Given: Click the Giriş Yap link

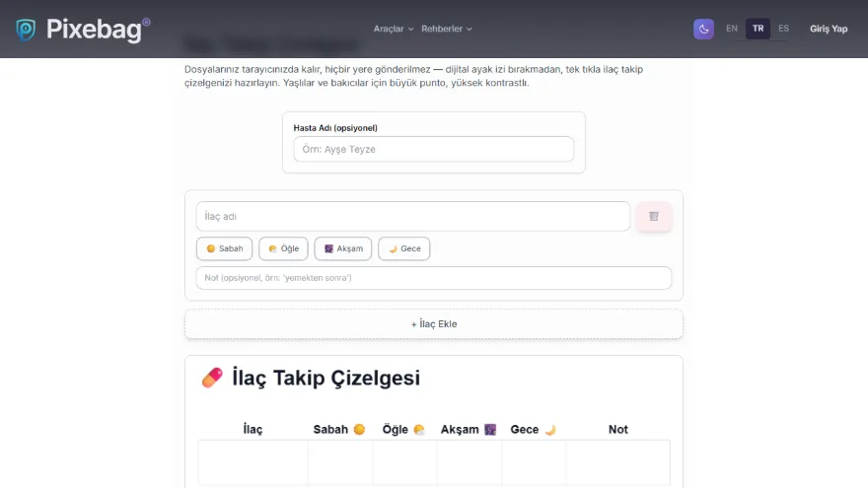Looking at the screenshot, I should point(829,29).
